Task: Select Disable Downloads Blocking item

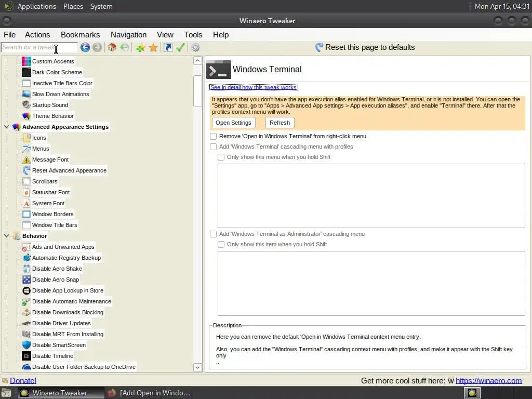Action: [68, 312]
